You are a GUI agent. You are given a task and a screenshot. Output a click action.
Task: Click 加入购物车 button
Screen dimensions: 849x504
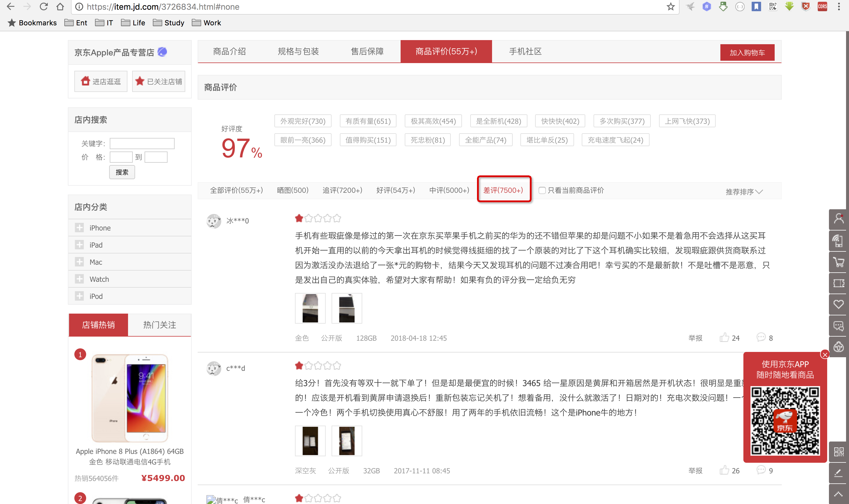tap(747, 53)
